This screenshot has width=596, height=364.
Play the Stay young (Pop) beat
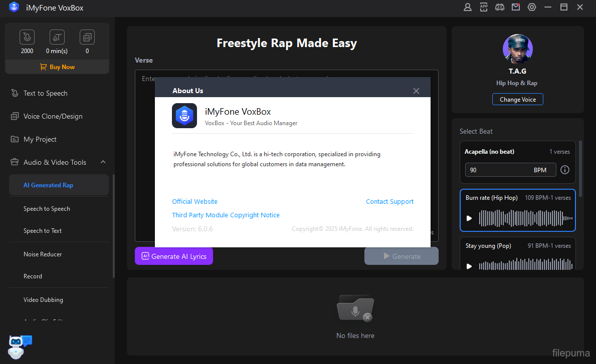coord(469,266)
